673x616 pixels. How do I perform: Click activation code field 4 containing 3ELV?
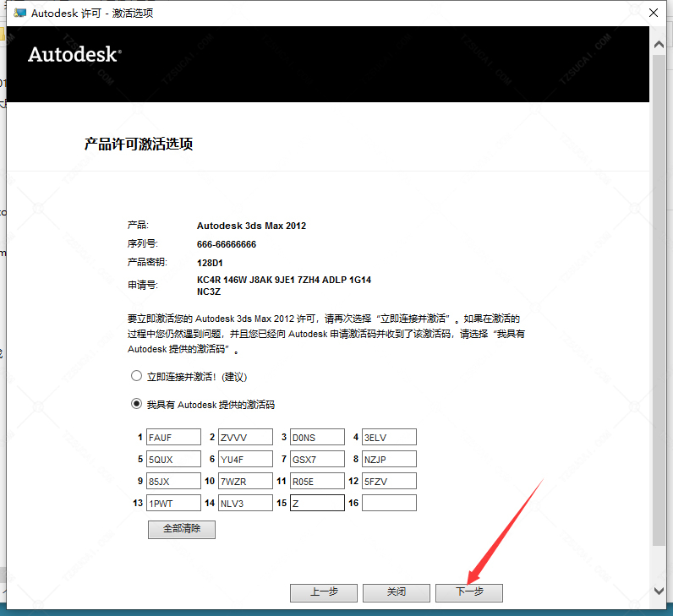(389, 437)
